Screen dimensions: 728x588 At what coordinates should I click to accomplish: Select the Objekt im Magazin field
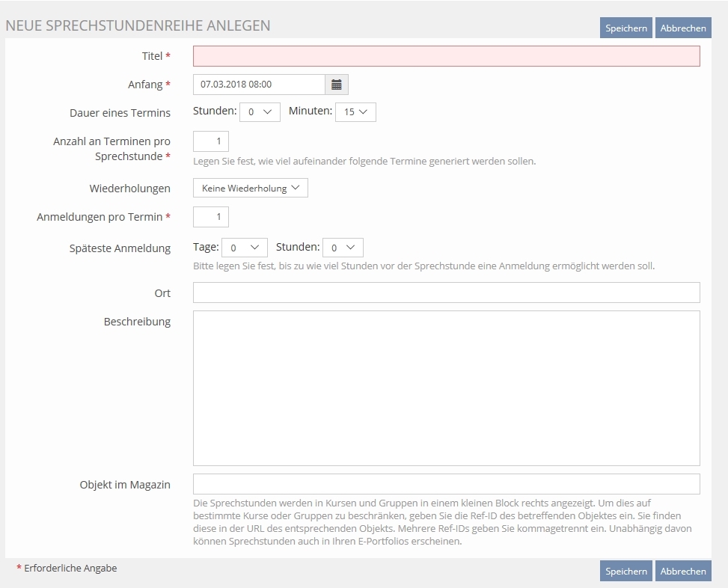click(x=446, y=484)
